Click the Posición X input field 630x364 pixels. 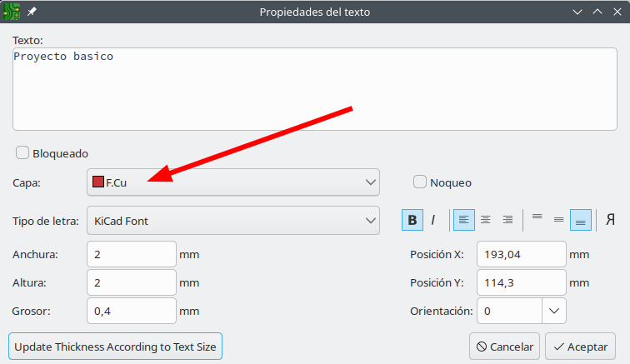click(x=521, y=254)
